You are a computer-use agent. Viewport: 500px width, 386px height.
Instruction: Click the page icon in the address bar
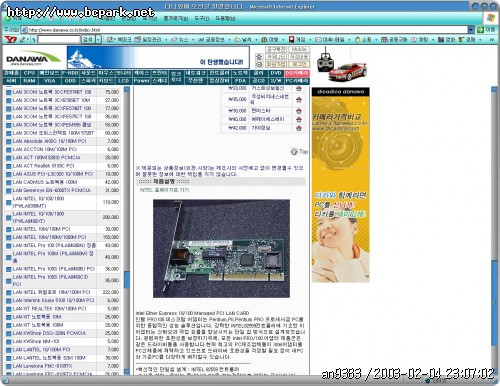(x=24, y=30)
